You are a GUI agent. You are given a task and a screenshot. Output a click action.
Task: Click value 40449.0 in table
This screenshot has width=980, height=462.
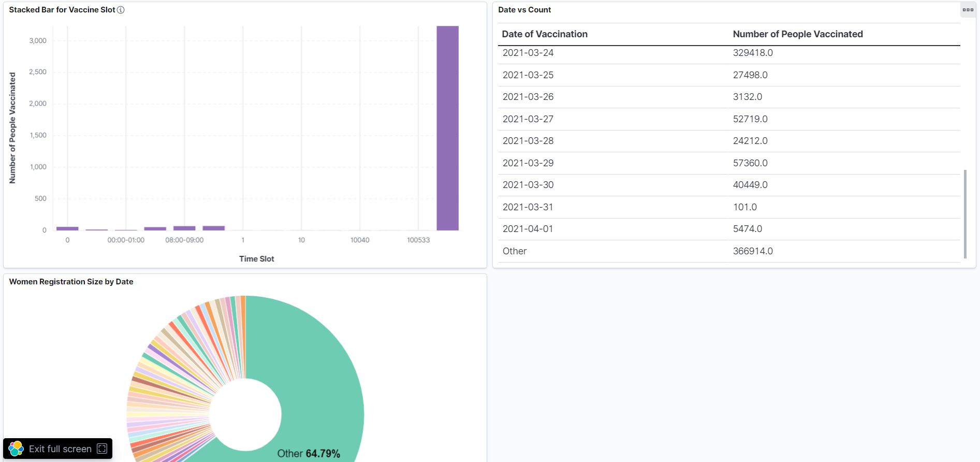750,185
